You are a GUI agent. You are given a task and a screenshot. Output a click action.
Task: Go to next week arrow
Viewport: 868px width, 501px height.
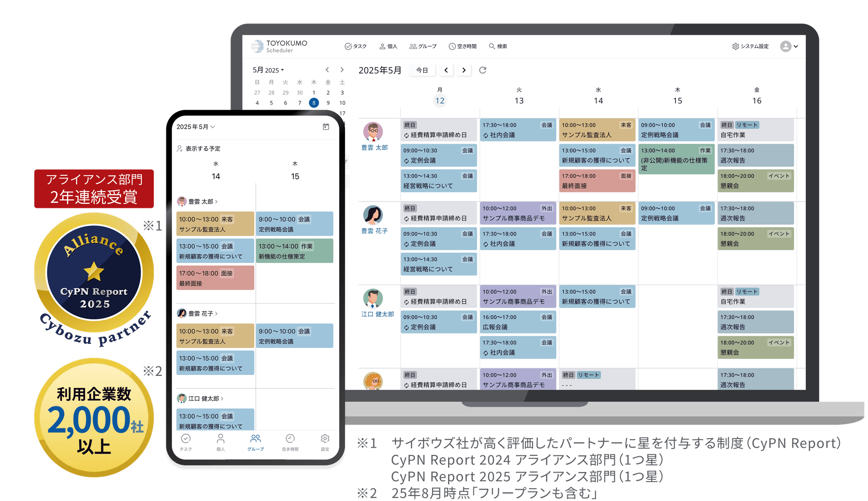[x=464, y=70]
